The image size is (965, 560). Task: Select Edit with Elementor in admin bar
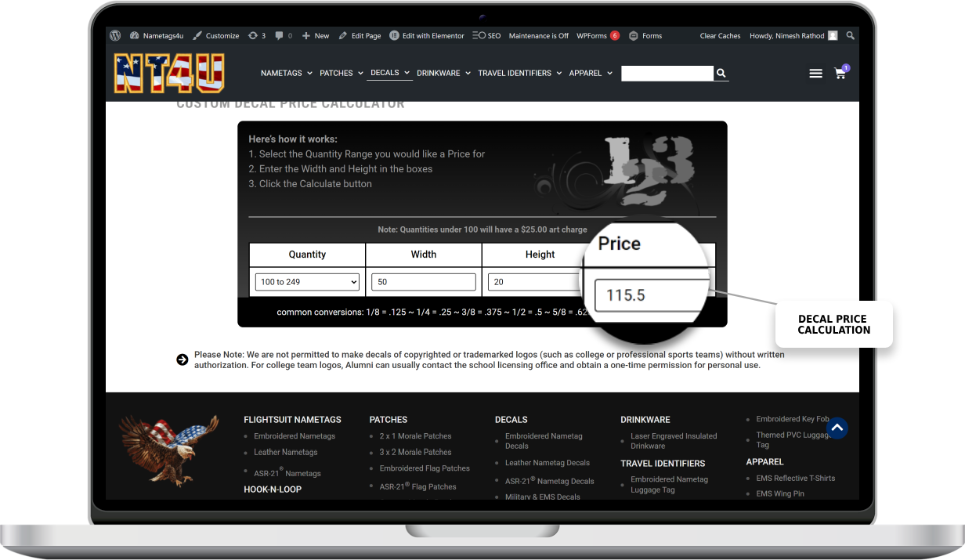point(427,35)
